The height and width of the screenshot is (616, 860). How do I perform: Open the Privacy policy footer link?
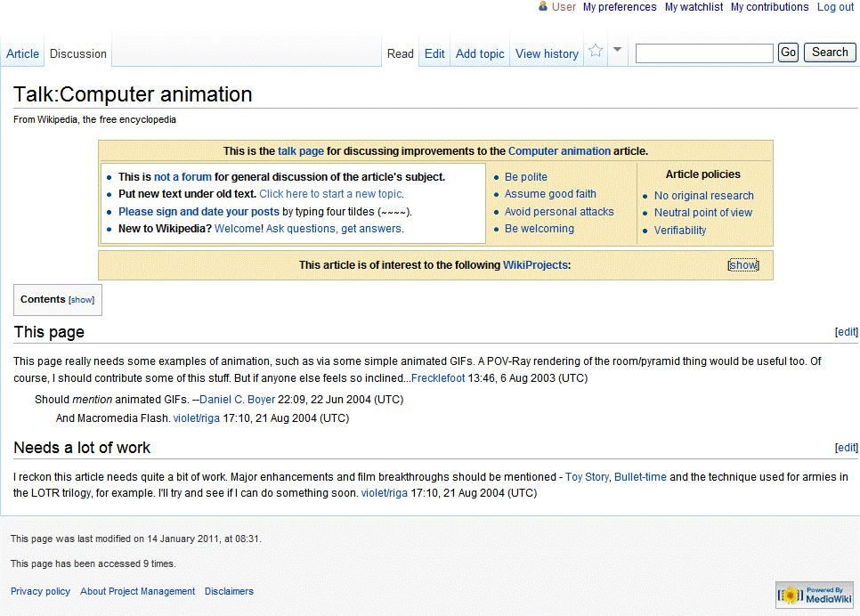[41, 591]
